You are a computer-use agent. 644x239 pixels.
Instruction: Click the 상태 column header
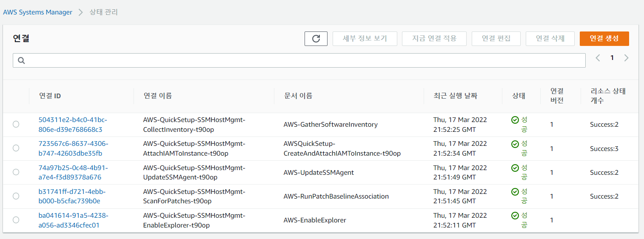[519, 96]
